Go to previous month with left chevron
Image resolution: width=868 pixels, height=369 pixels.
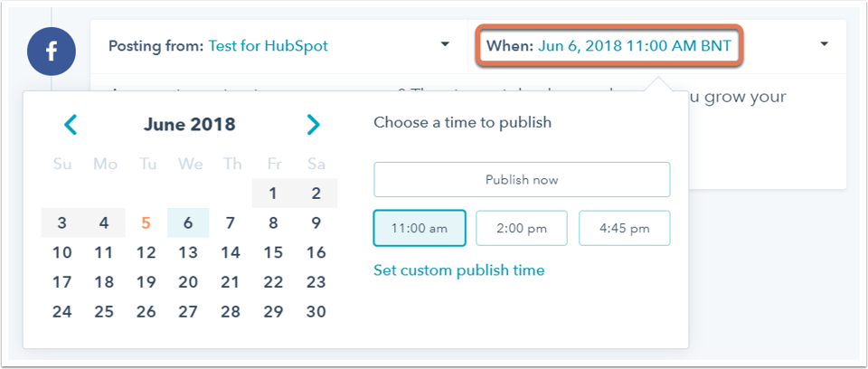tap(71, 125)
